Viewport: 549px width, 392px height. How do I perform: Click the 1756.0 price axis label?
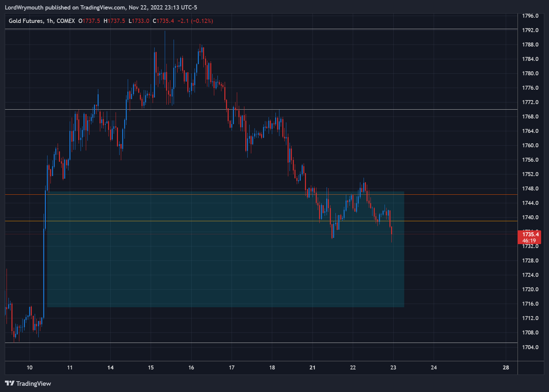coord(530,160)
